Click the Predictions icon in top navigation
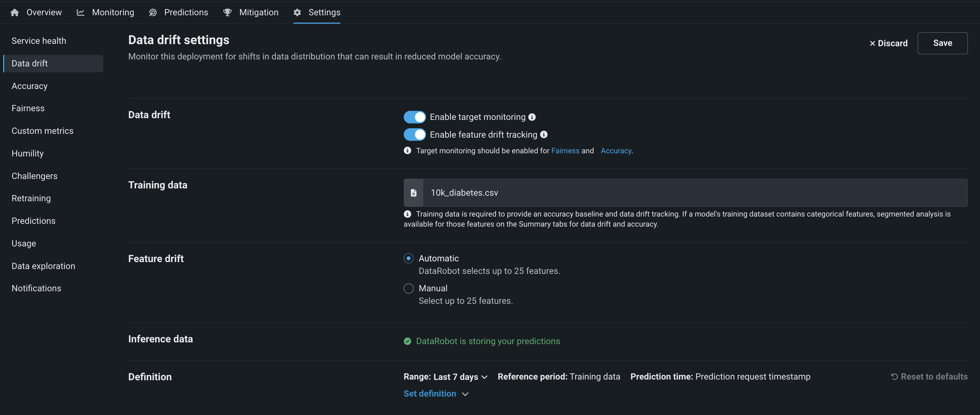This screenshot has width=980, height=415. 153,13
